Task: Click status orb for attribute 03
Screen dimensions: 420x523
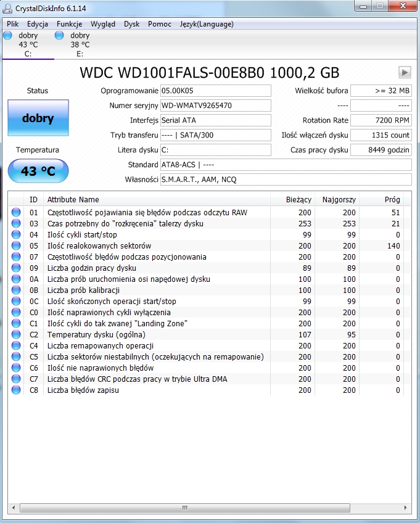Action: click(x=16, y=223)
